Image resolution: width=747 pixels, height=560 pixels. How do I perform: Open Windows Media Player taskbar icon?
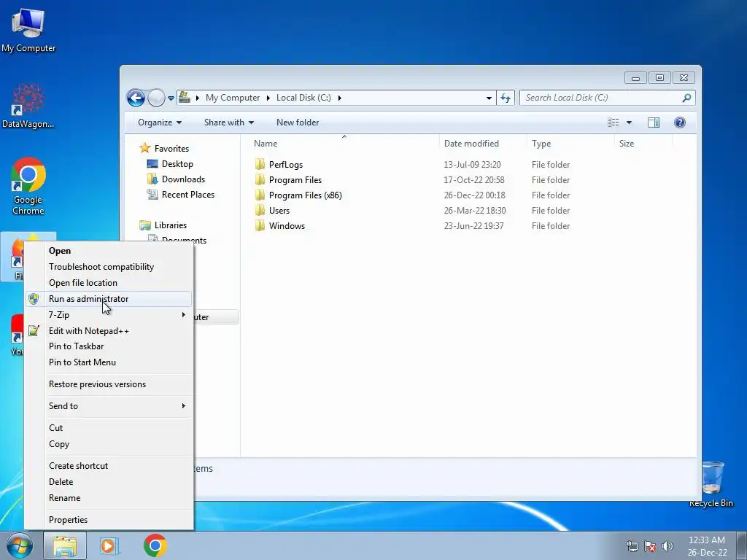pos(109,545)
